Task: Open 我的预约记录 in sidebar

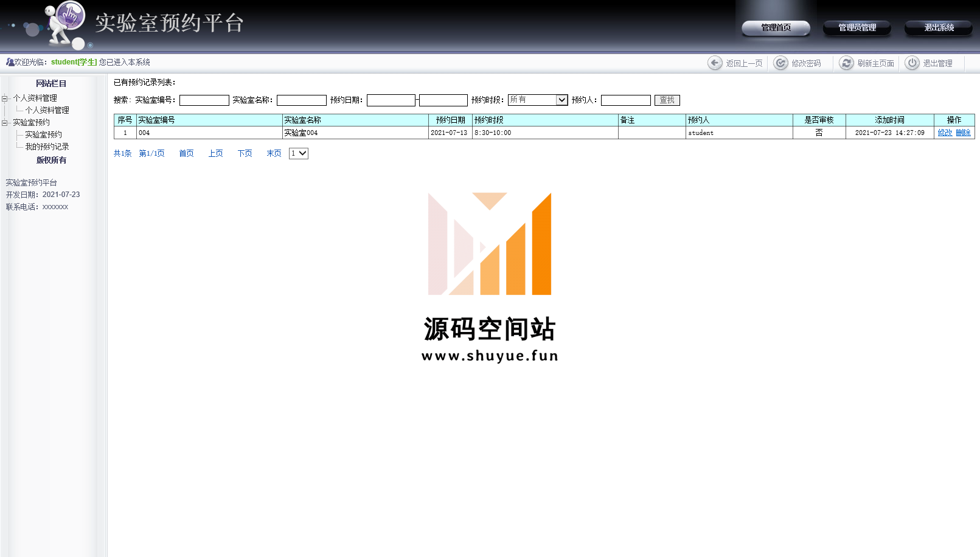Action: point(47,147)
